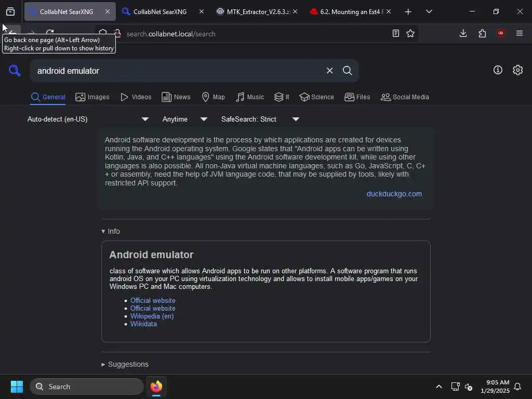
Task: Switch to the MTK_Extractor_V2.6.3 tab
Action: [x=257, y=12]
